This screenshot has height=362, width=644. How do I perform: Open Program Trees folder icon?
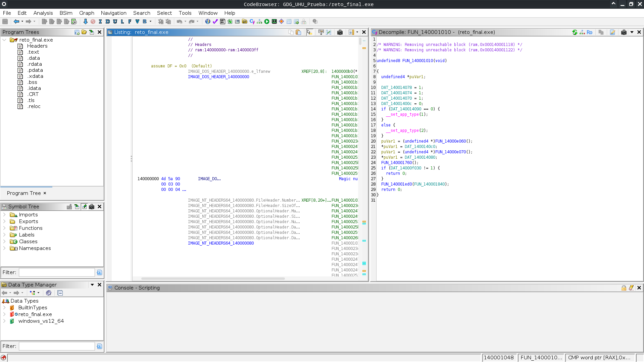84,32
